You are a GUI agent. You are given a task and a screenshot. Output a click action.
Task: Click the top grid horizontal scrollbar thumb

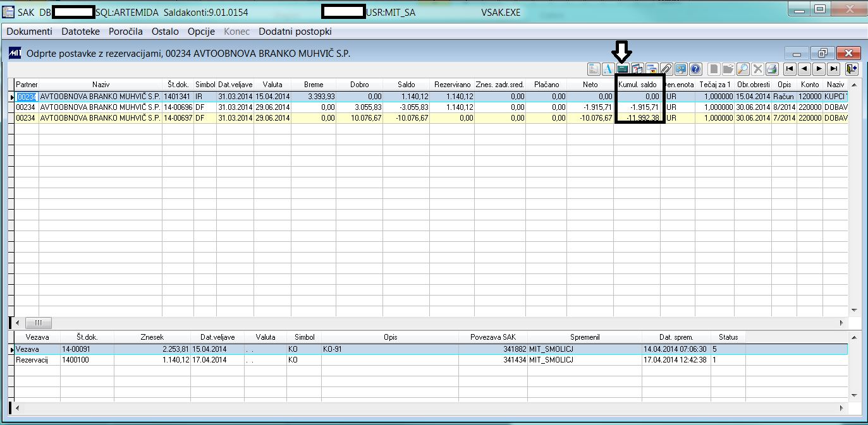(x=39, y=323)
